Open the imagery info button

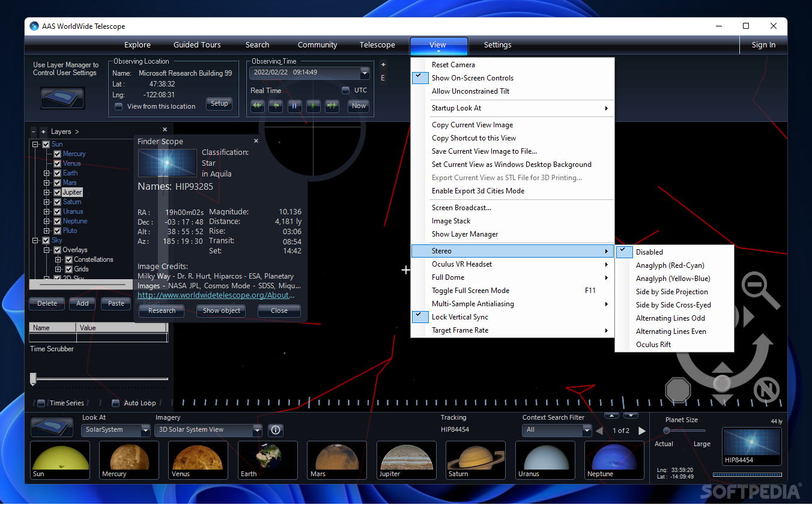click(x=276, y=430)
